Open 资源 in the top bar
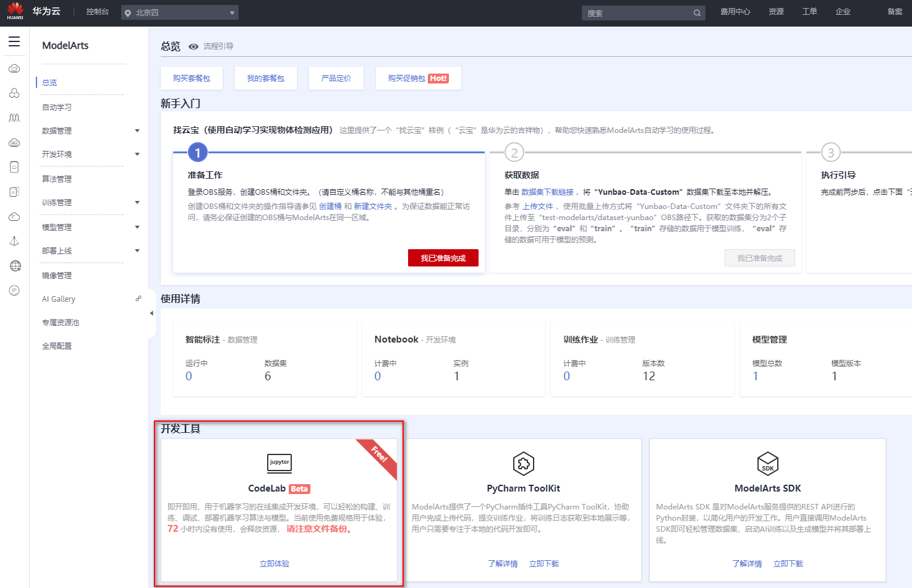 tap(776, 12)
